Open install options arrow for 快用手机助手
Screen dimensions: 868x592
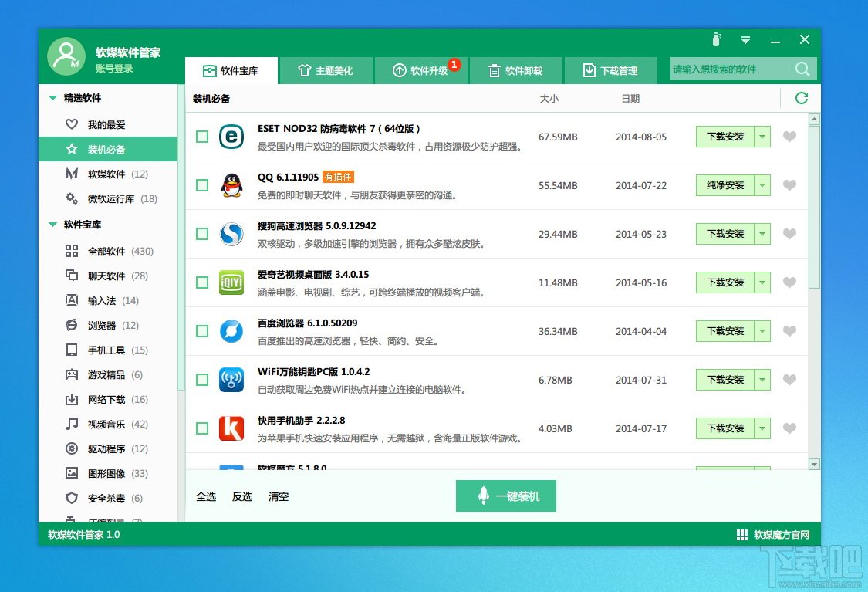[762, 428]
